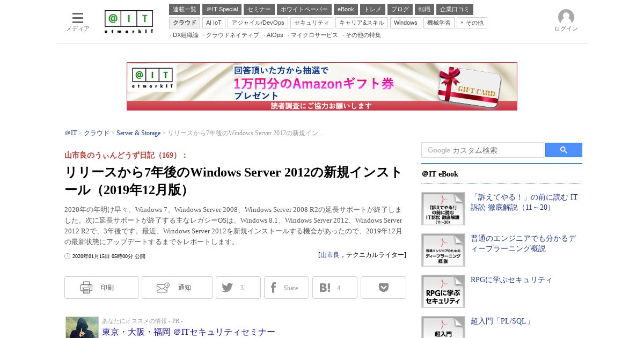Open the AIOps sub-link

pos(275,35)
